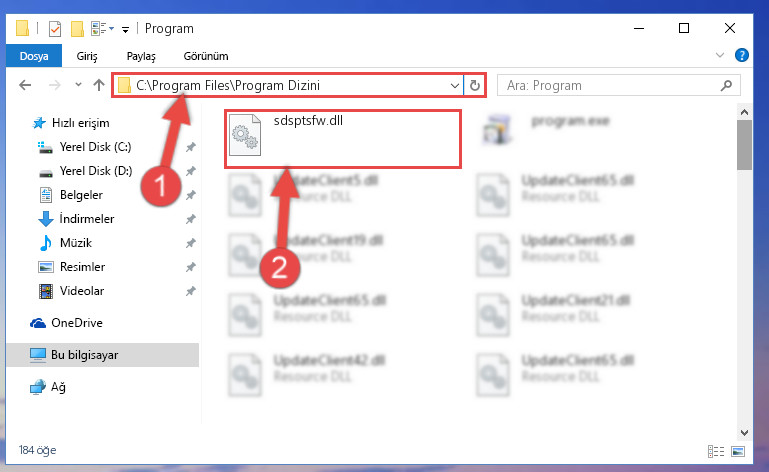Click the New Folder icon in quick access toolbar
This screenshot has height=472, width=769.
(x=77, y=29)
